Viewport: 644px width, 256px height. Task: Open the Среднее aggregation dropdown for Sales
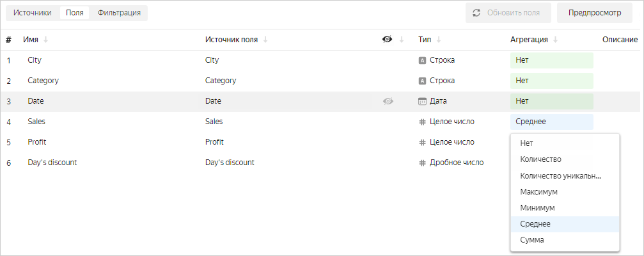coord(551,122)
